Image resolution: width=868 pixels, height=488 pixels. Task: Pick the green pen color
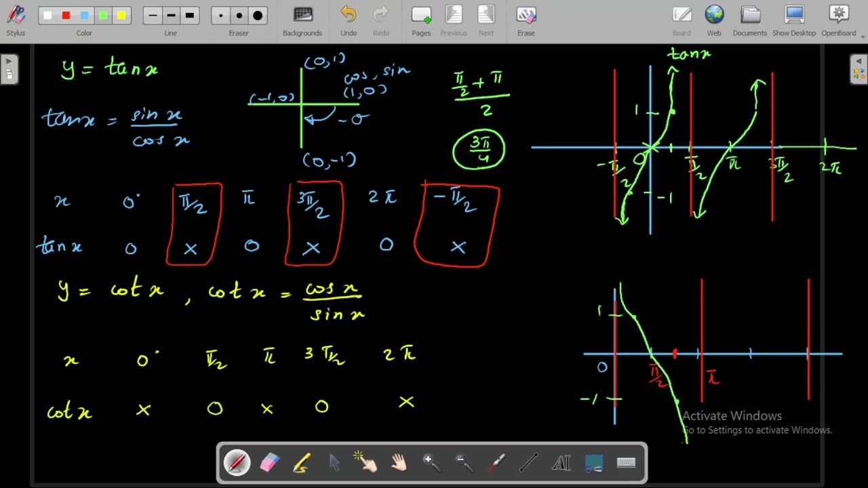[102, 16]
